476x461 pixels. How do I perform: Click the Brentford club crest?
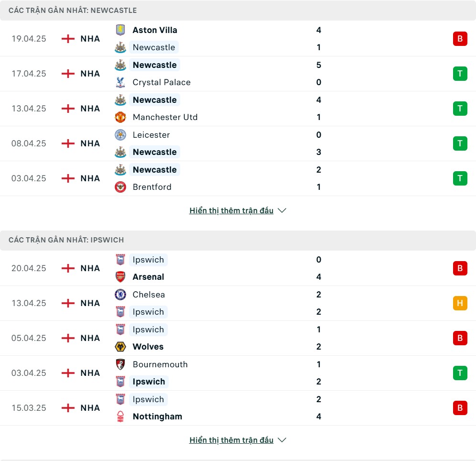tap(120, 187)
